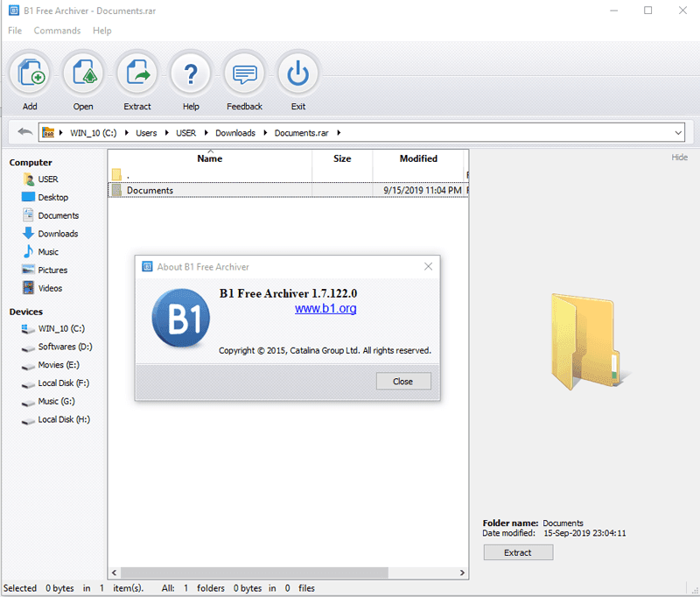
Task: Select Movies (E:) drive
Action: click(51, 365)
